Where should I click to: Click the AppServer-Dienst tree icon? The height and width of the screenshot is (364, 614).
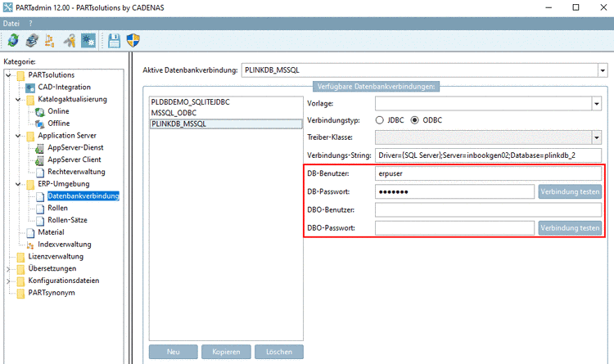click(39, 148)
